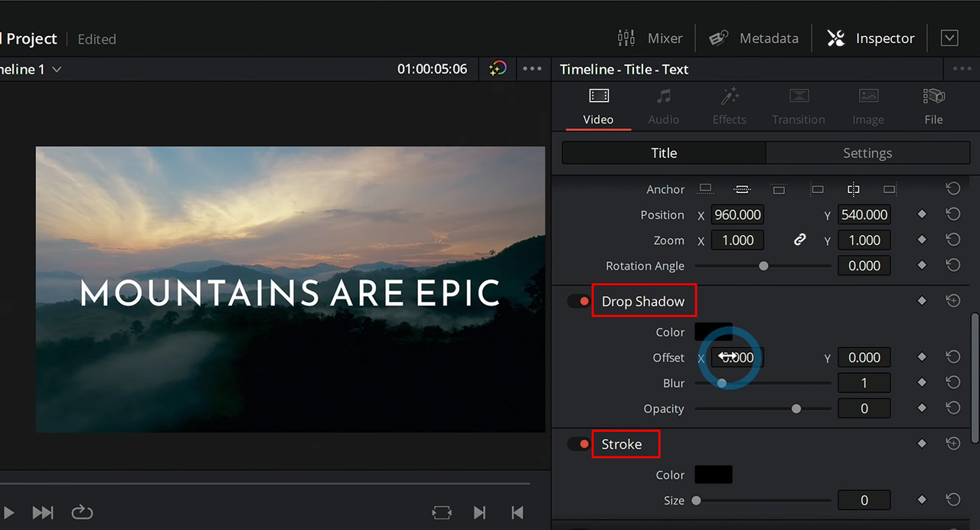Collapse the Stroke section header
The width and height of the screenshot is (980, 530).
point(622,444)
